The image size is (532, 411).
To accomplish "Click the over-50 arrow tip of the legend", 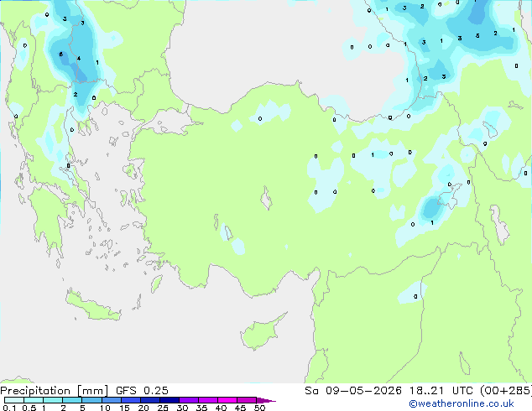I will point(266,400).
